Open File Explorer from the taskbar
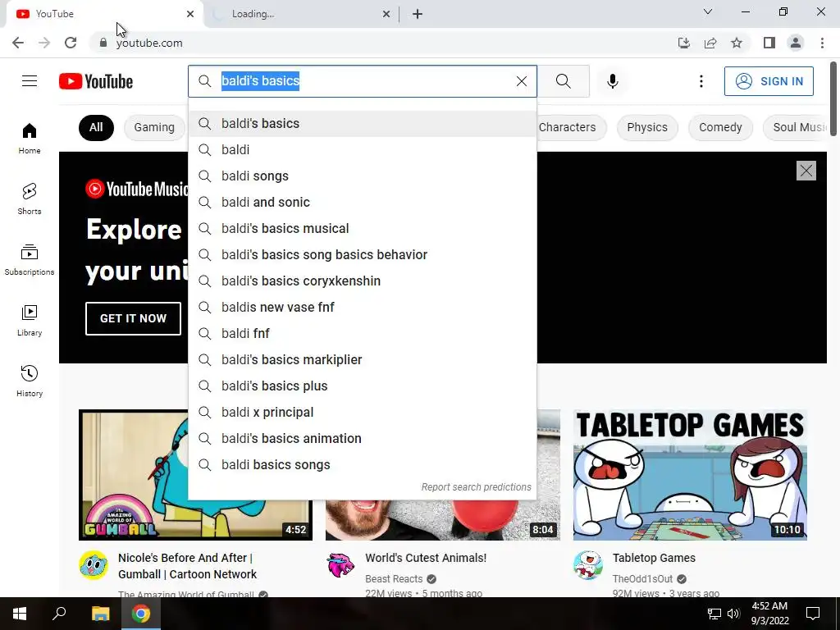This screenshot has width=840, height=630. [x=100, y=614]
